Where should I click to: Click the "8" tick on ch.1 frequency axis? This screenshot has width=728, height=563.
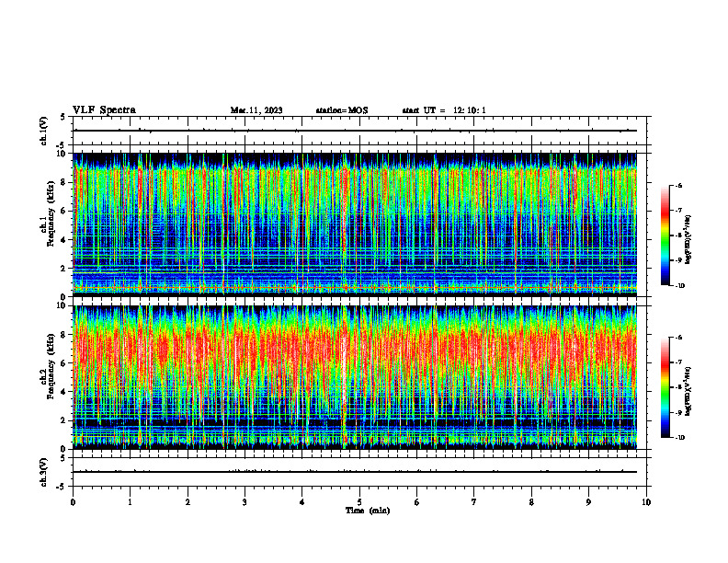(x=64, y=182)
